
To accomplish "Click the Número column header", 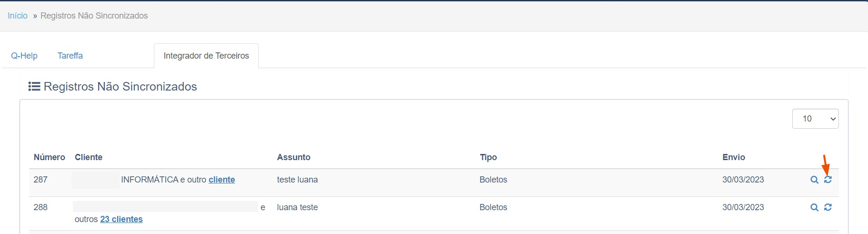I will 50,157.
